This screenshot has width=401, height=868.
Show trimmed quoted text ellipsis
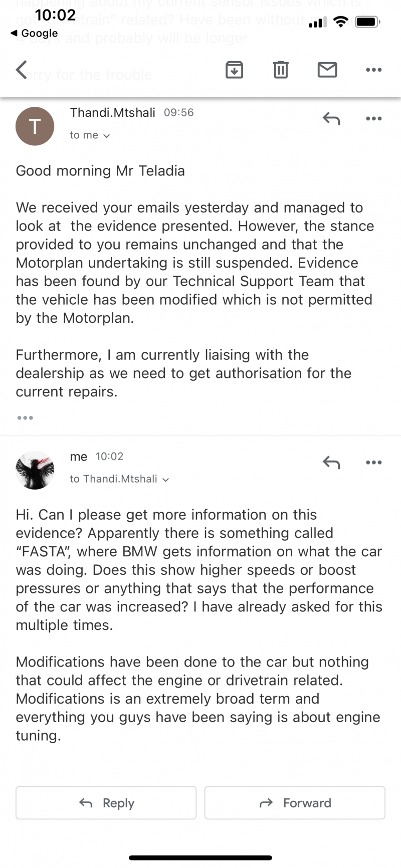[25, 417]
